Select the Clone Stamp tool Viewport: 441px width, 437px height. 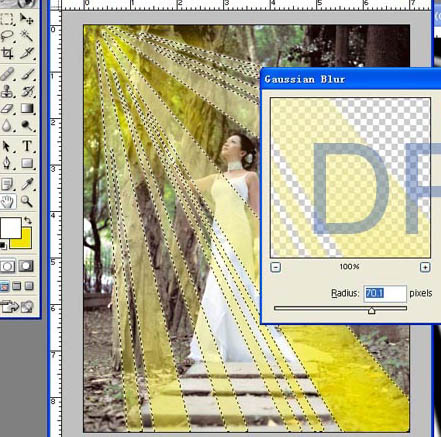tap(8, 91)
